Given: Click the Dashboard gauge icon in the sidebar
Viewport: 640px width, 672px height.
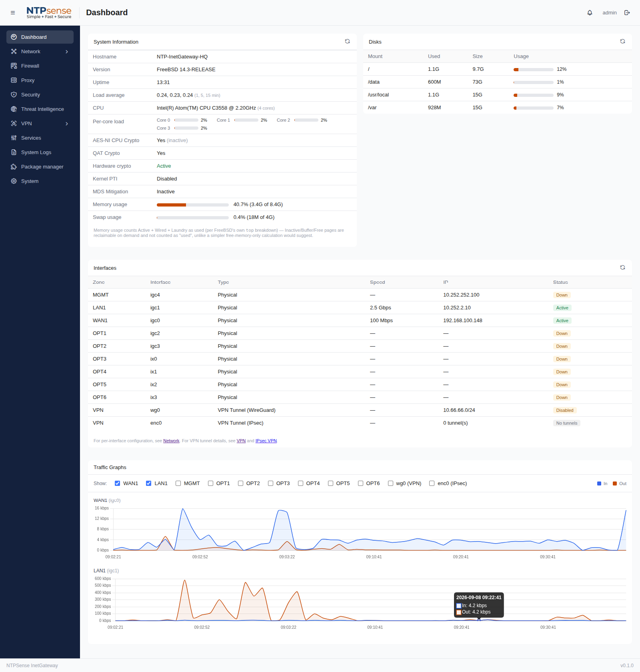Looking at the screenshot, I should [14, 37].
